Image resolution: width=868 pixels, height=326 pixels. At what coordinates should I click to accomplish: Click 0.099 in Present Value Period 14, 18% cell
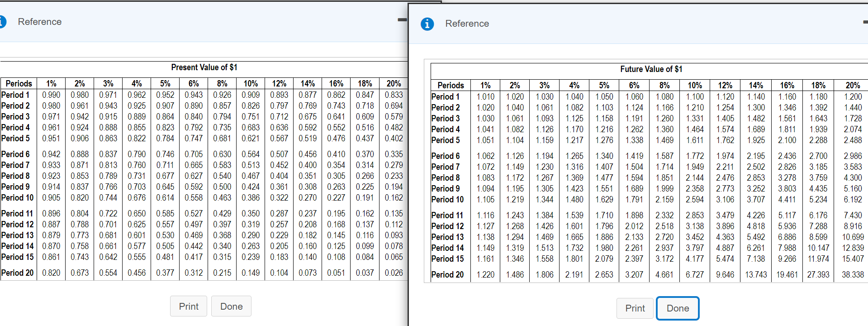[365, 246]
